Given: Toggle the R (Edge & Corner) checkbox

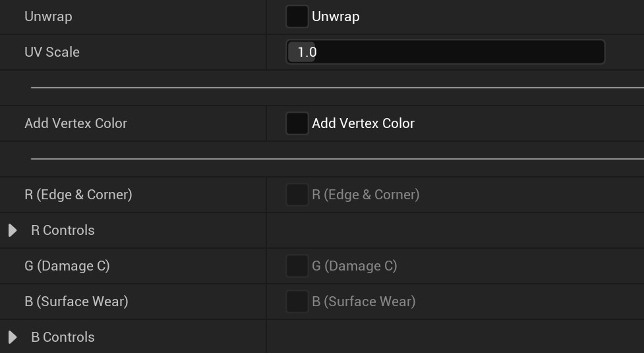Looking at the screenshot, I should pos(297,195).
